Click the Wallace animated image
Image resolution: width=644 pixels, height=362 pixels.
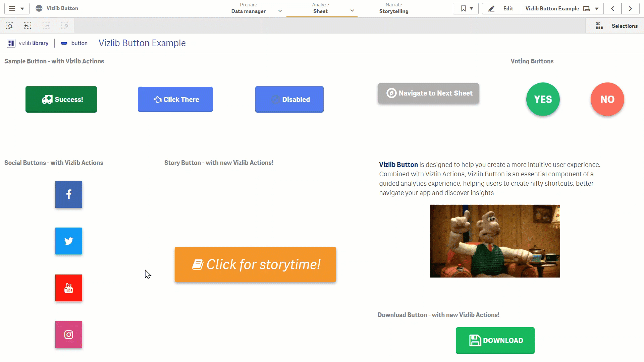point(495,241)
